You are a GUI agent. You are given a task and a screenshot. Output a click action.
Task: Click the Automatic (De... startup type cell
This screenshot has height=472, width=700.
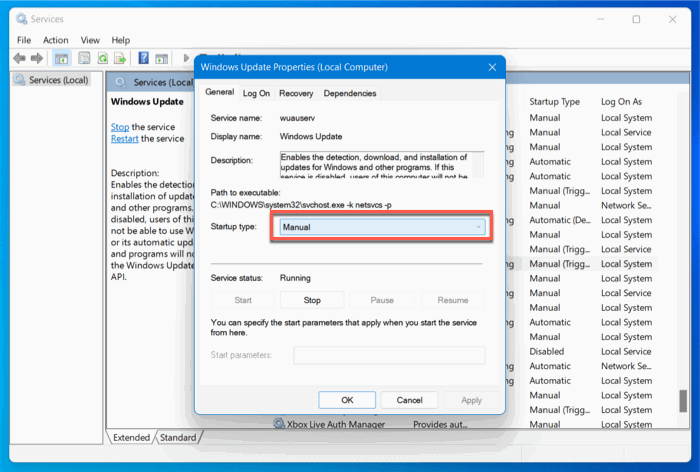[x=559, y=220]
